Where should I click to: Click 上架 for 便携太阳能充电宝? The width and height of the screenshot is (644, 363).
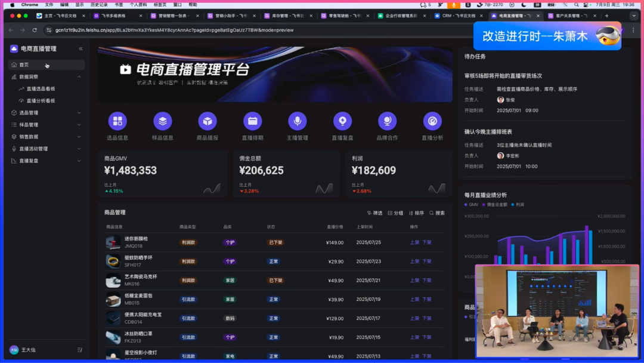point(414,318)
